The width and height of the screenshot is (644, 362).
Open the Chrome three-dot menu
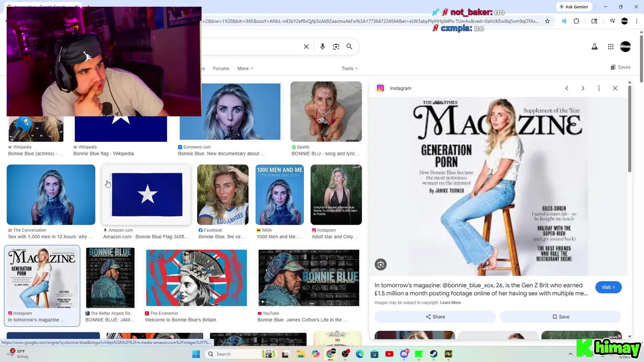(636, 21)
